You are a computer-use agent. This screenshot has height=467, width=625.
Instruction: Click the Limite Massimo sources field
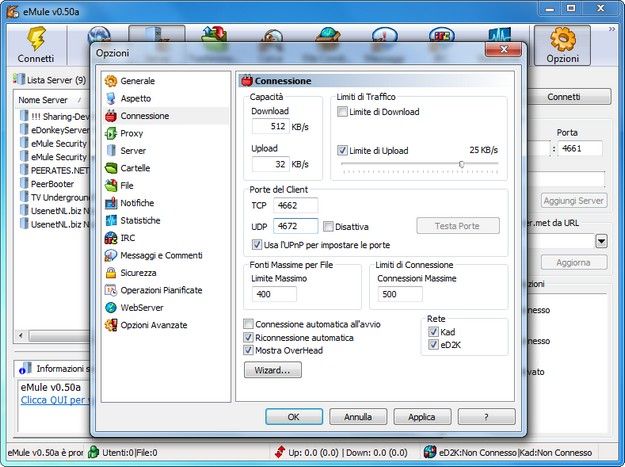coord(274,294)
